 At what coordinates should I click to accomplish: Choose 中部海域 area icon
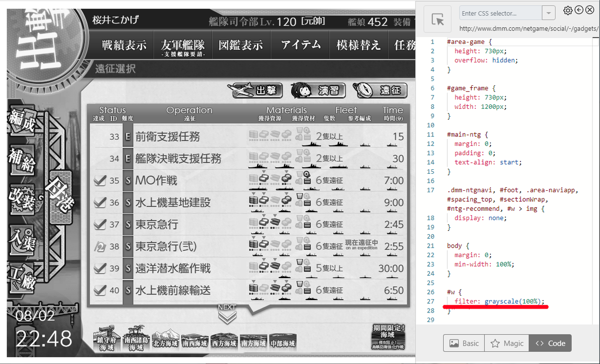(283, 341)
